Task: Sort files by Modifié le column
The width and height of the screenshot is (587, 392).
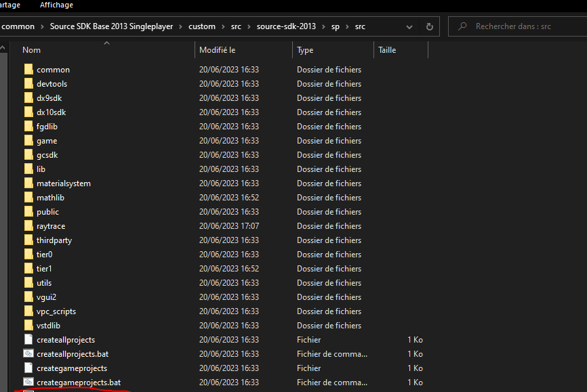Action: [x=217, y=50]
